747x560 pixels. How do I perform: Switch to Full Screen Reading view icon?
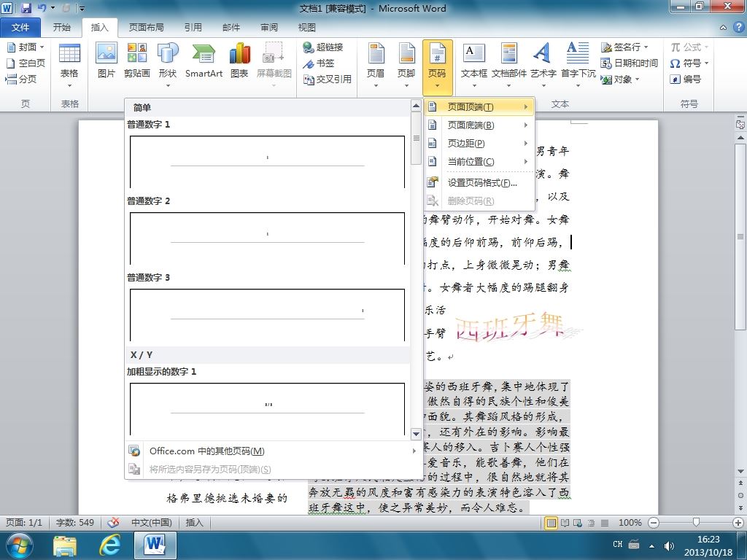[x=565, y=523]
